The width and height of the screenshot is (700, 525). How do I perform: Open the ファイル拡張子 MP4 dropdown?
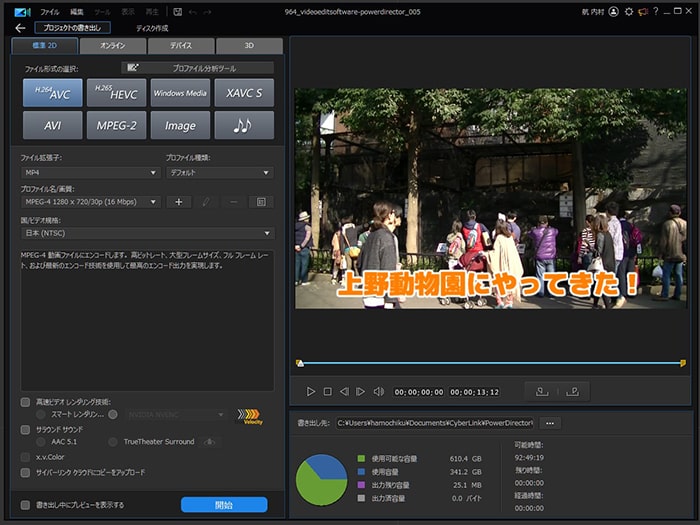click(90, 173)
